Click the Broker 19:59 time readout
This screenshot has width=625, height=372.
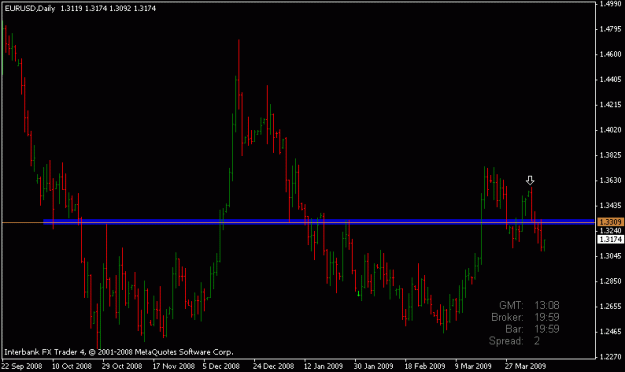click(525, 317)
